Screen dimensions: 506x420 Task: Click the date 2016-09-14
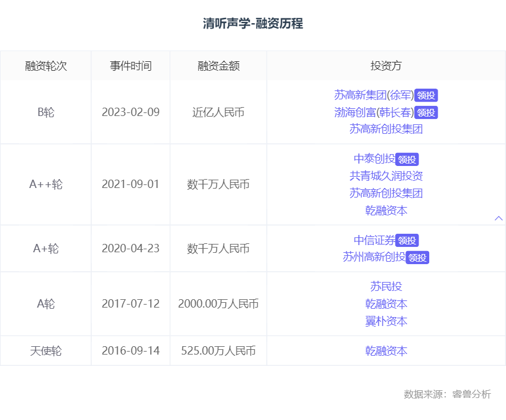131,350
